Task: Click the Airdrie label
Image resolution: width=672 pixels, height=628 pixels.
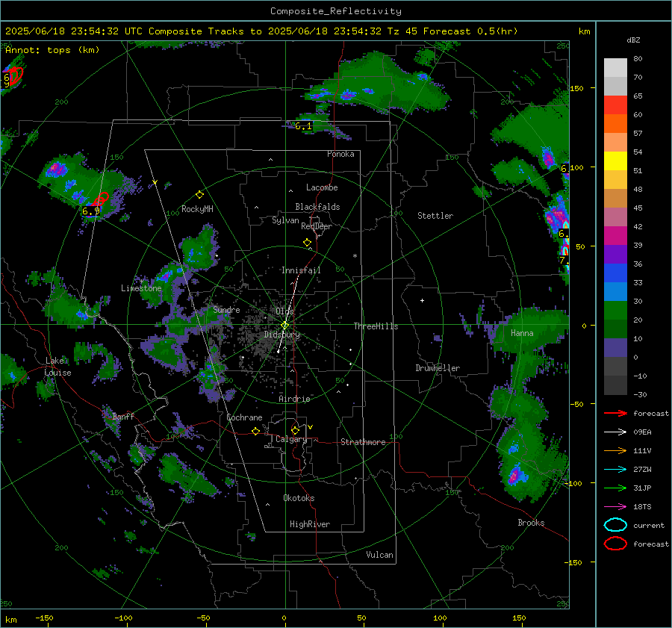Action: click(294, 399)
